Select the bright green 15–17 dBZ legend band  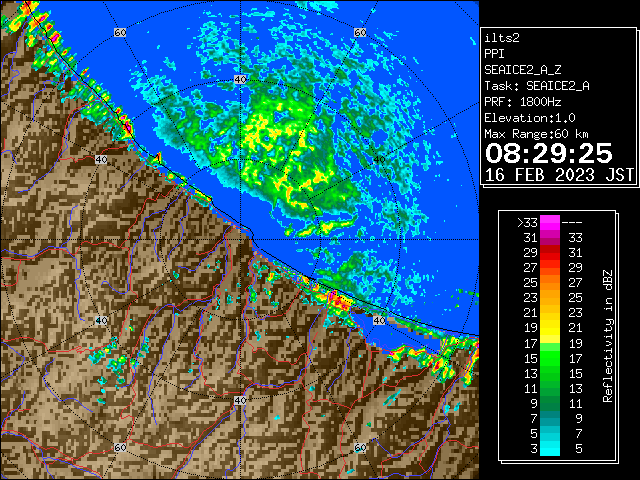[x=550, y=358]
